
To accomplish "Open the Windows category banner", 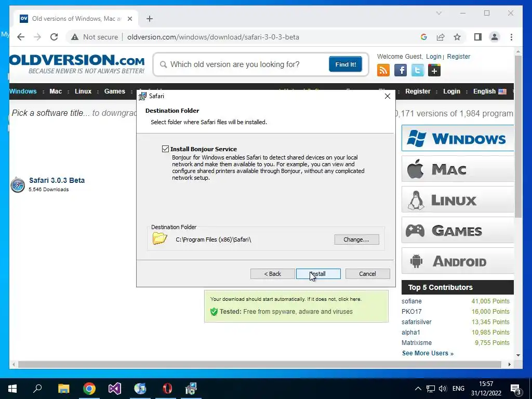I will click(x=458, y=138).
